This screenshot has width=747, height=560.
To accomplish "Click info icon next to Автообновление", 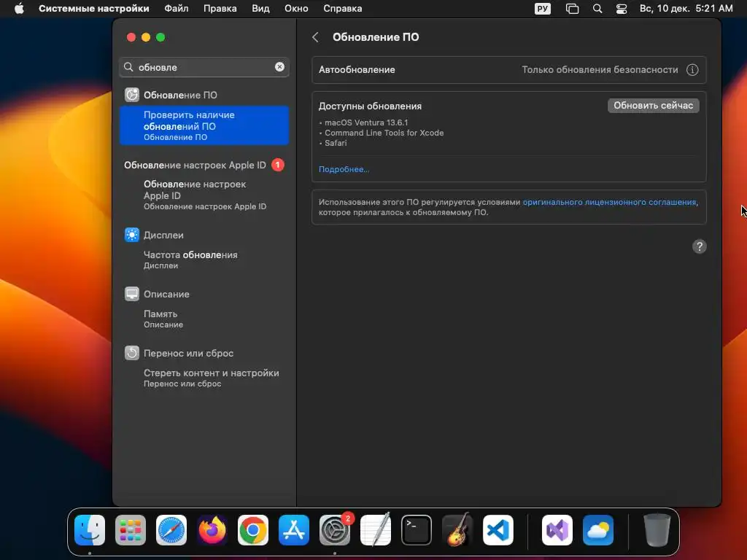I will click(x=692, y=70).
